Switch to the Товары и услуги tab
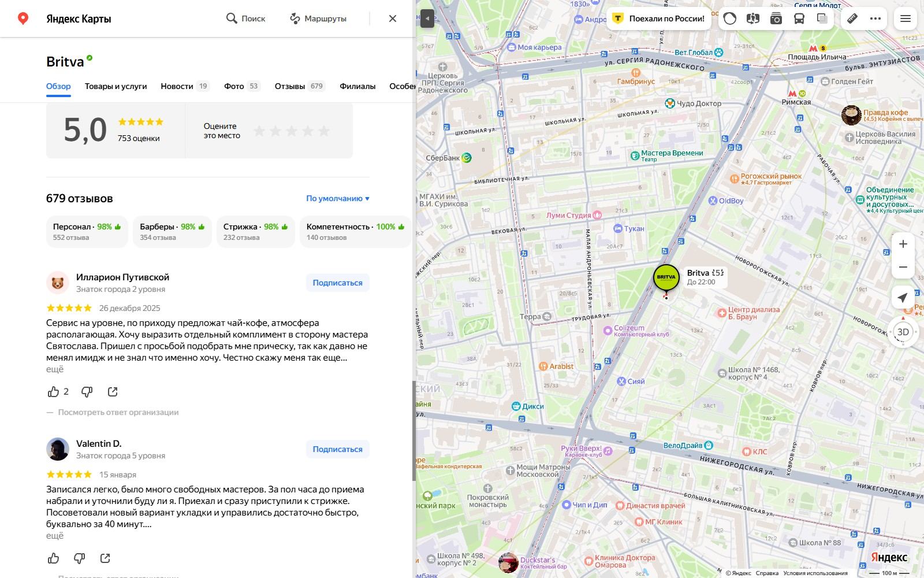The width and height of the screenshot is (924, 578). pyautogui.click(x=115, y=86)
